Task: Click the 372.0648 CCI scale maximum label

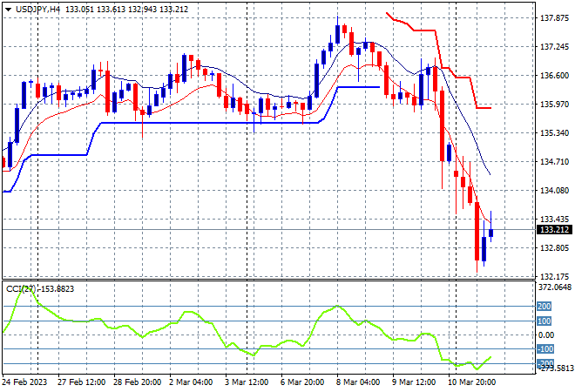Action: click(x=555, y=287)
